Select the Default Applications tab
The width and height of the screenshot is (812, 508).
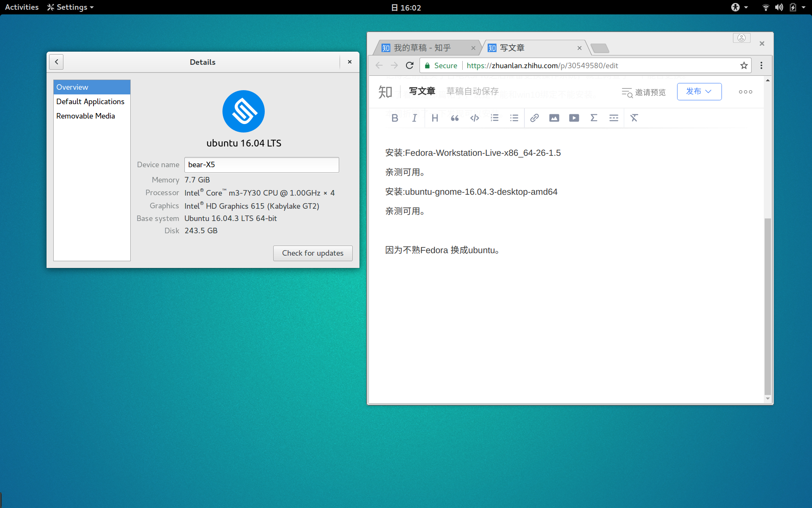(90, 101)
